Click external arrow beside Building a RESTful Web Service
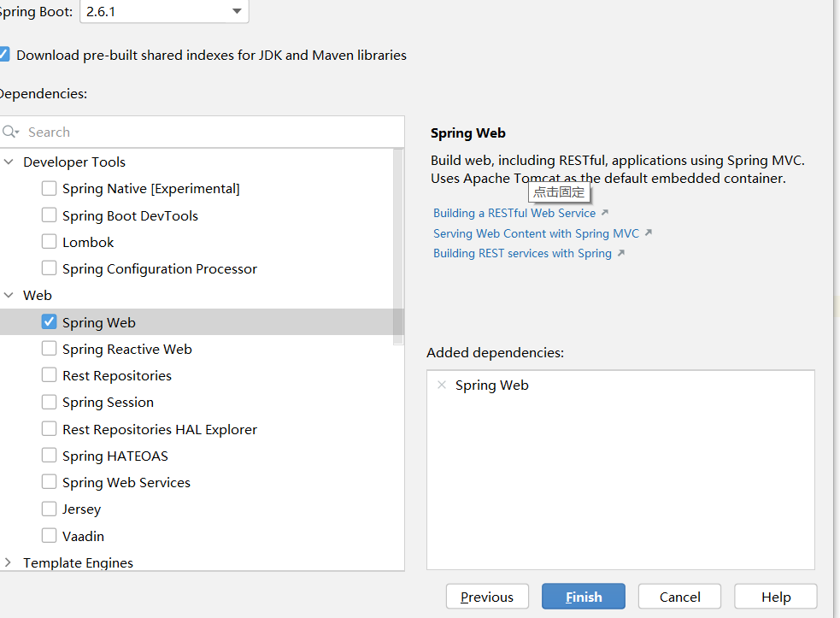840x618 pixels. tap(605, 213)
